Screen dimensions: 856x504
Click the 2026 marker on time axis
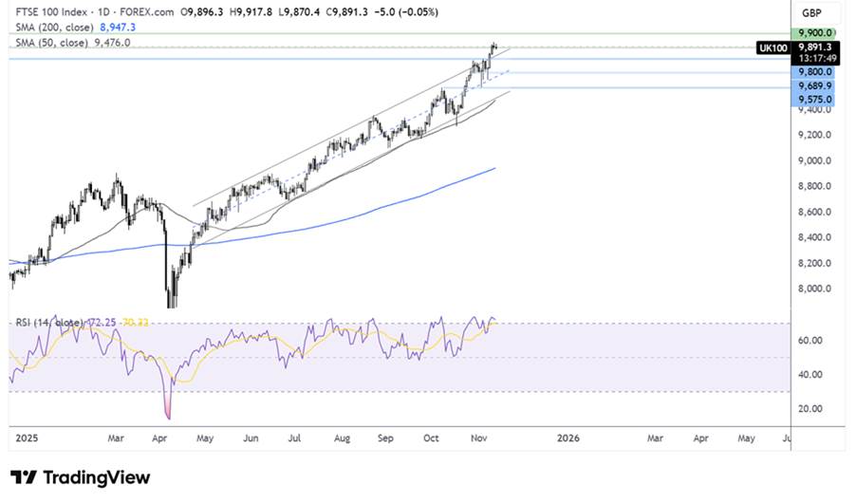[568, 439]
